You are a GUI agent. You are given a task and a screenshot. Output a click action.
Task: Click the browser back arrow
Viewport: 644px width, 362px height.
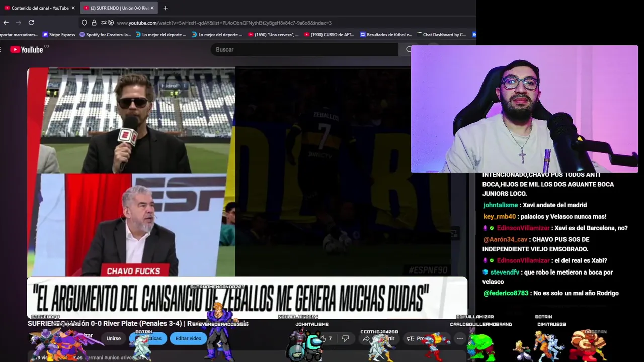click(x=6, y=23)
